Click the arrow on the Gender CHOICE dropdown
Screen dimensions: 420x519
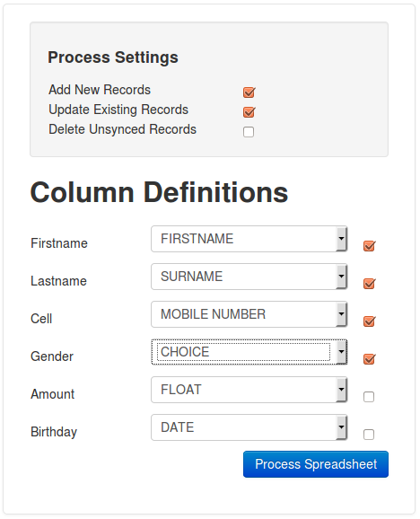coord(341,352)
